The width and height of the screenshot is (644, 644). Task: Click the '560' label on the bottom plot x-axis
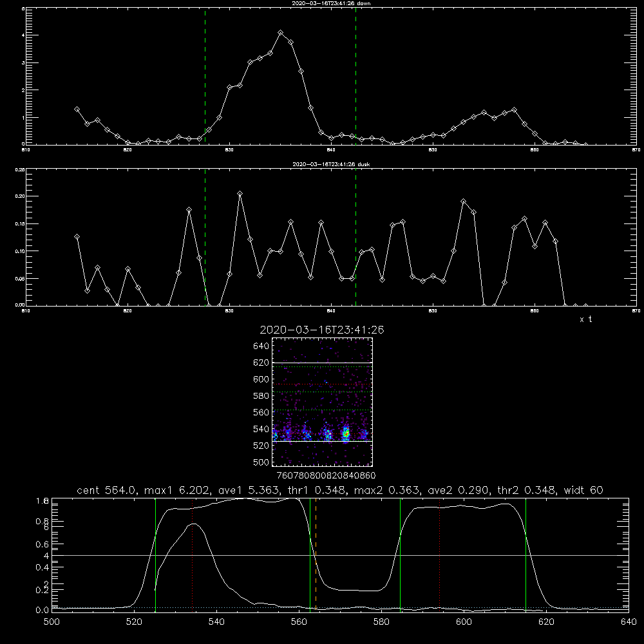coord(299,622)
